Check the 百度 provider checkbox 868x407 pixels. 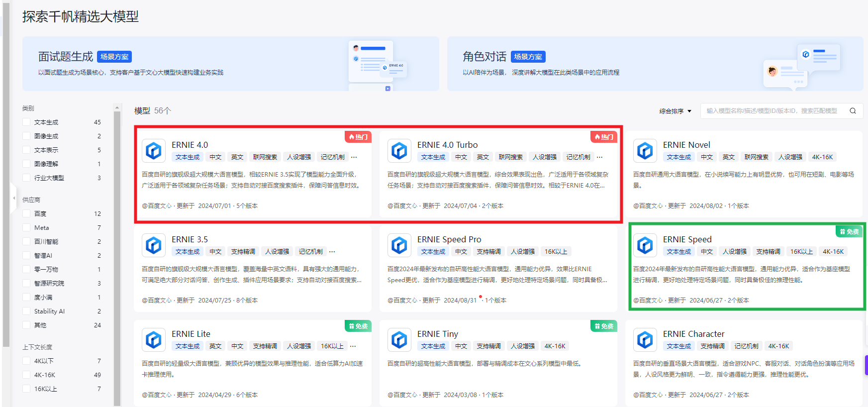pyautogui.click(x=26, y=213)
